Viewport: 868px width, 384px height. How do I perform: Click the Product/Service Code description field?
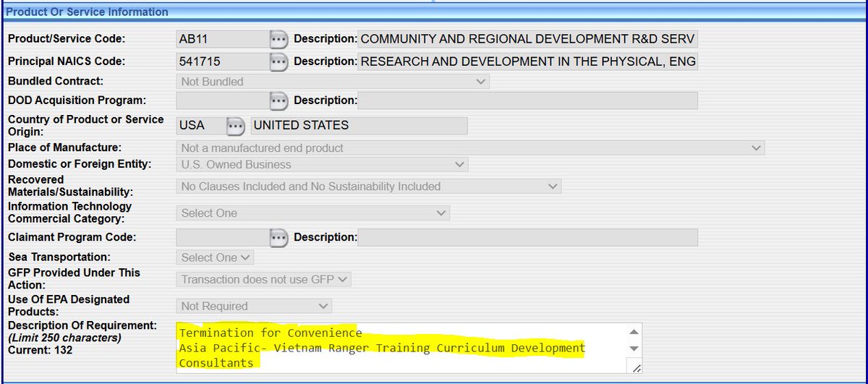(x=528, y=39)
